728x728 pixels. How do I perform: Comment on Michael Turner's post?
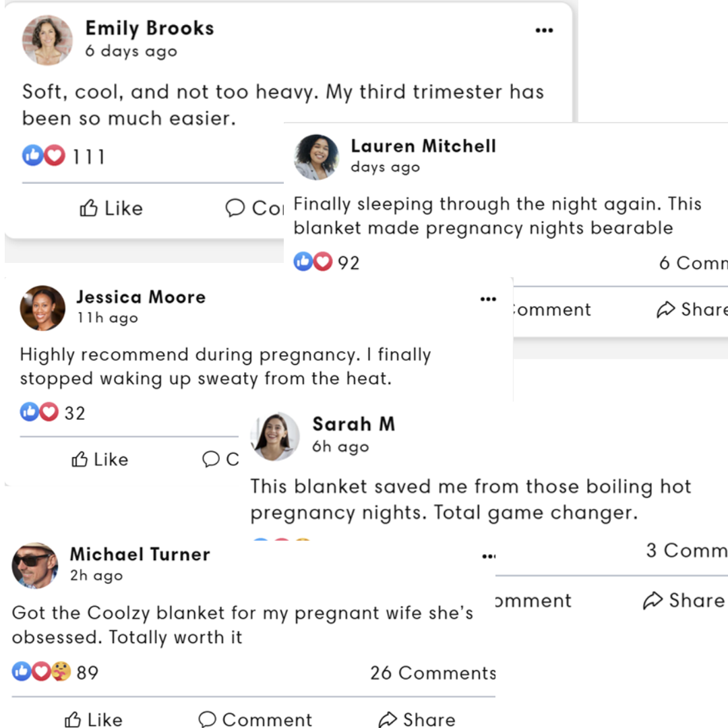pos(255,719)
